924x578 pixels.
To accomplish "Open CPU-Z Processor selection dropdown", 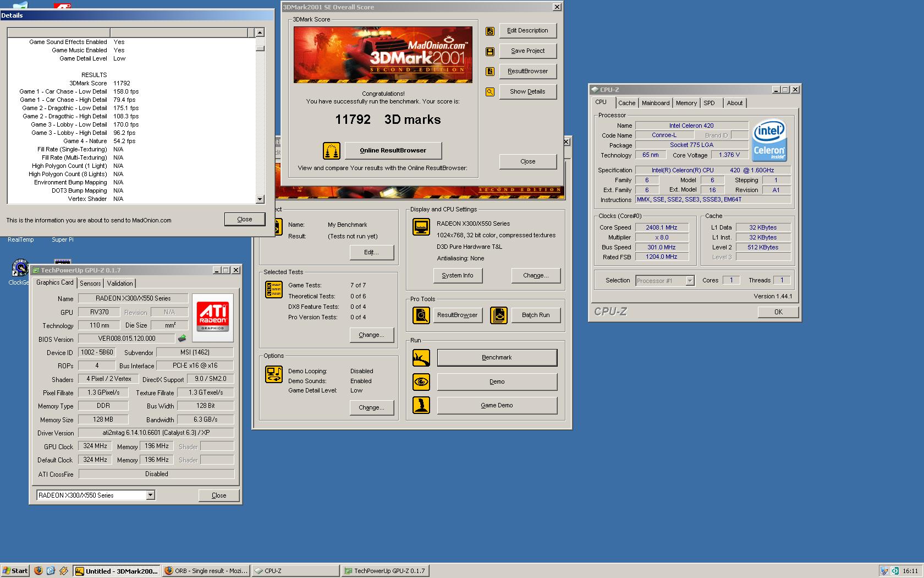I will tap(690, 281).
